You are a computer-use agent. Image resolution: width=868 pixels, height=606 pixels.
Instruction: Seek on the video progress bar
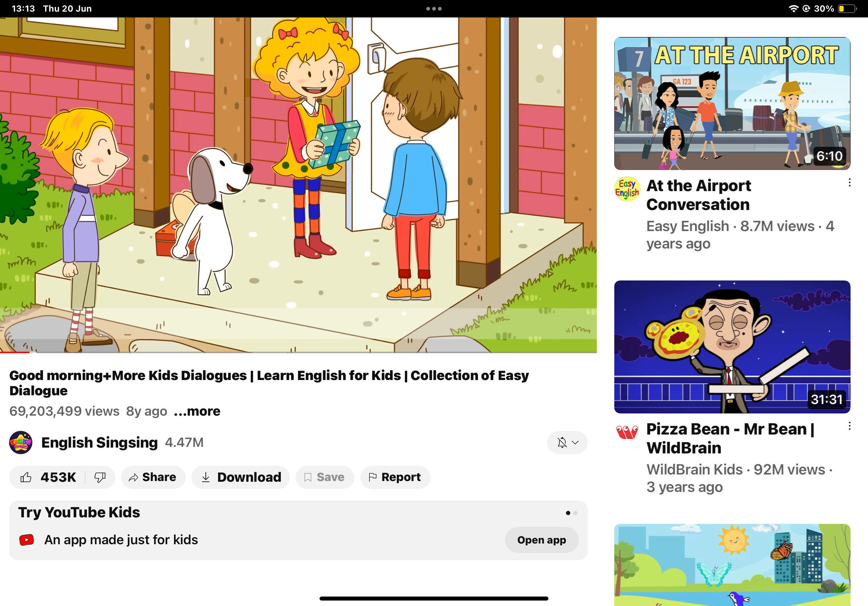298,352
